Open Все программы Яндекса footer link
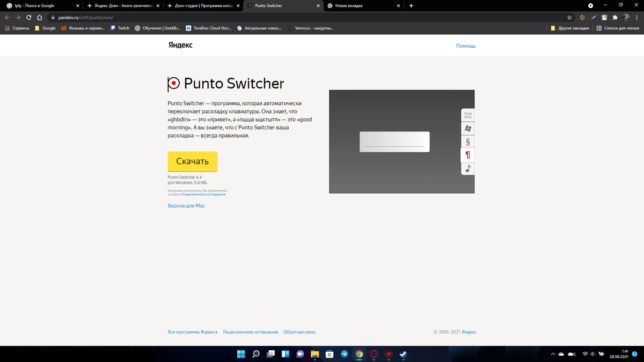 193,332
